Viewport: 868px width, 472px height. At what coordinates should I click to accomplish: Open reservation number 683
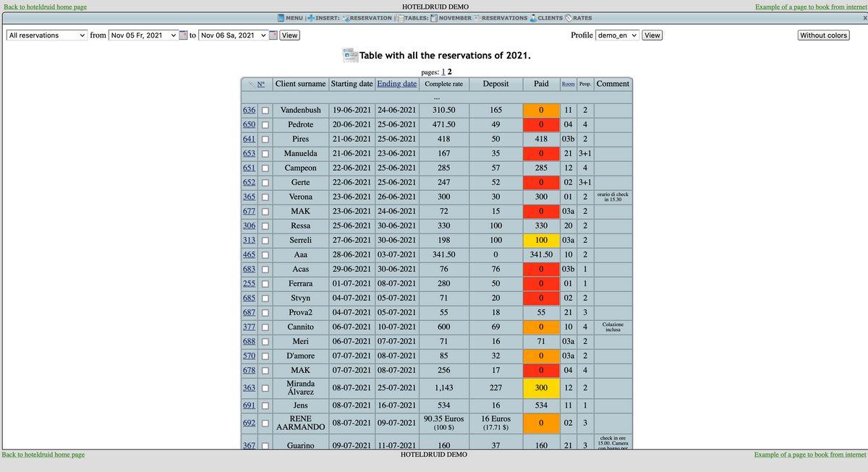pos(249,269)
